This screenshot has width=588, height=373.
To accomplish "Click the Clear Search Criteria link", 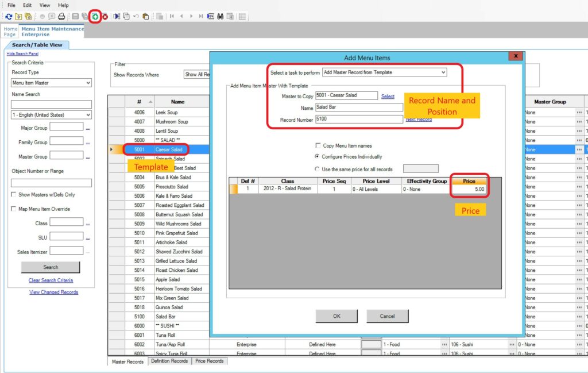I will tap(51, 280).
